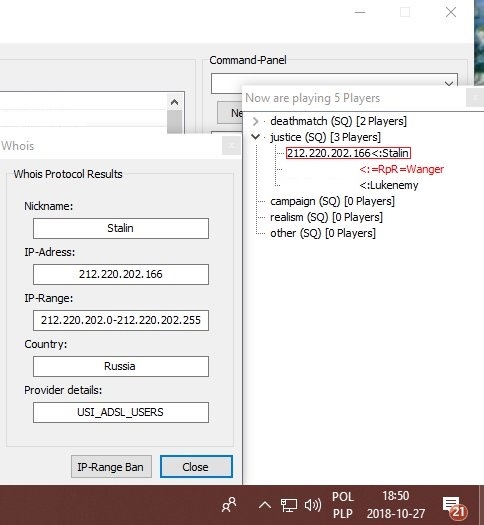484x525 pixels.
Task: Select the campaign (SQ) server entry
Action: [x=332, y=201]
